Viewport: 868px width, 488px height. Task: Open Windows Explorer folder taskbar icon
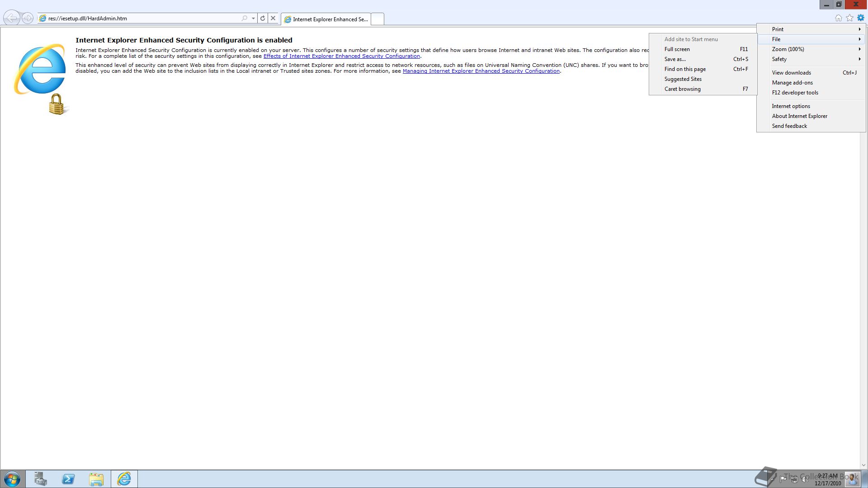[96, 479]
